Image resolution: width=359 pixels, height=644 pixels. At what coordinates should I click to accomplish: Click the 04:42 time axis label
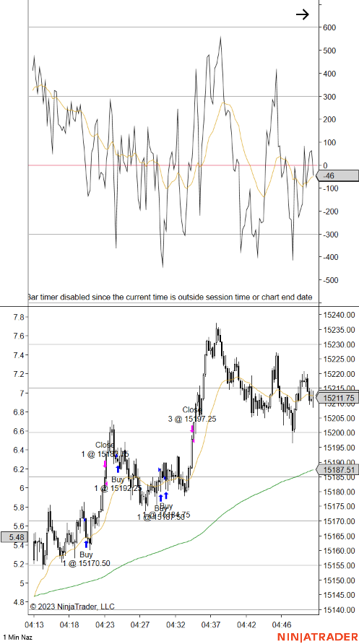[x=246, y=625]
